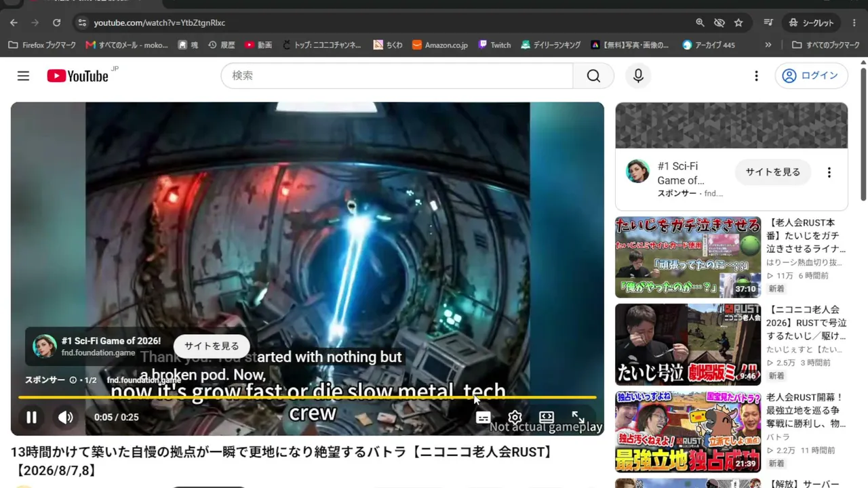Screen dimensions: 868x488
Task: Click the sponsor avatar in the video overlay
Action: point(45,346)
